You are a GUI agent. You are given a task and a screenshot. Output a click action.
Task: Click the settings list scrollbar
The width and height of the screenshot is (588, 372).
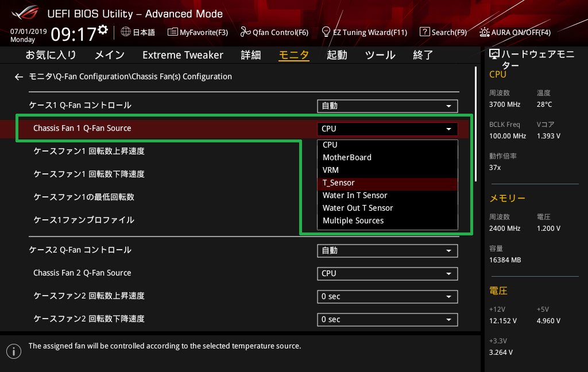coord(475,124)
